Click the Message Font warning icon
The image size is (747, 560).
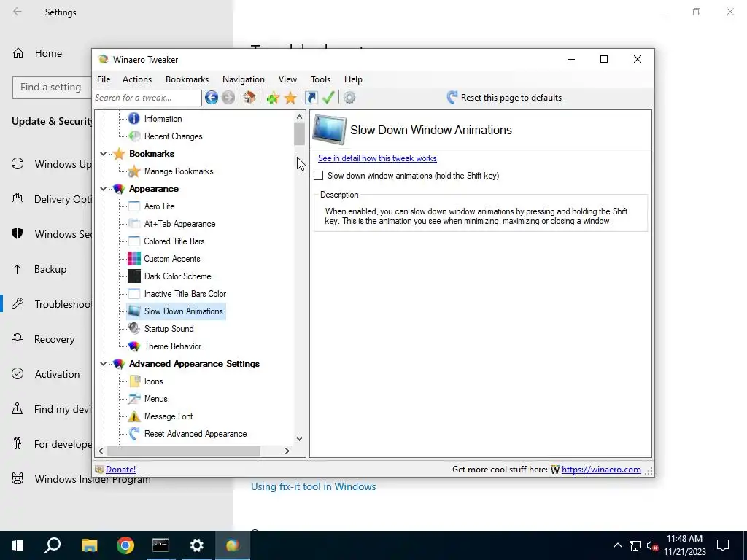coord(134,416)
